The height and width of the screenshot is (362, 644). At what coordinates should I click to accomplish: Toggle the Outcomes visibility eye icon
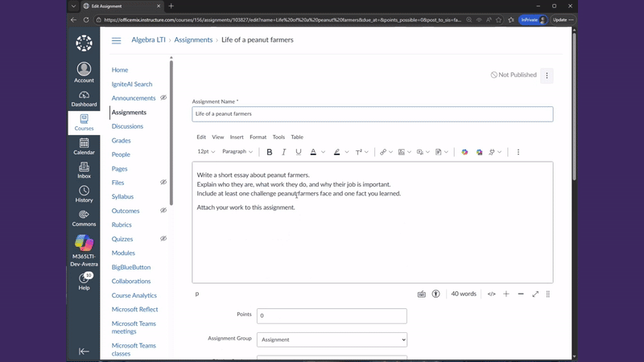(163, 210)
